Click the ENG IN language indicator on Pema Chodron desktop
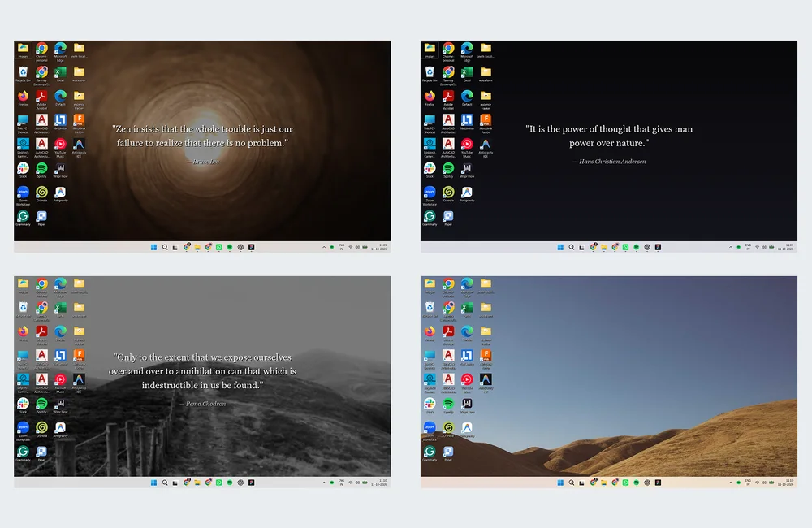The height and width of the screenshot is (528, 812). 341,483
